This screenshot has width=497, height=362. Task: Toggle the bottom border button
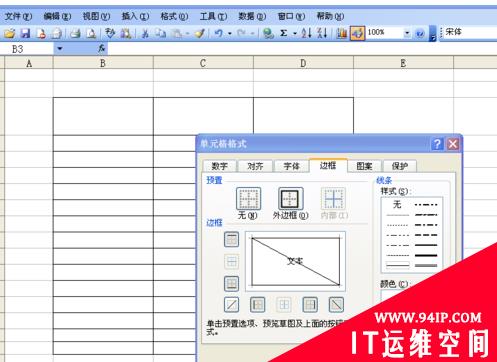coord(232,284)
